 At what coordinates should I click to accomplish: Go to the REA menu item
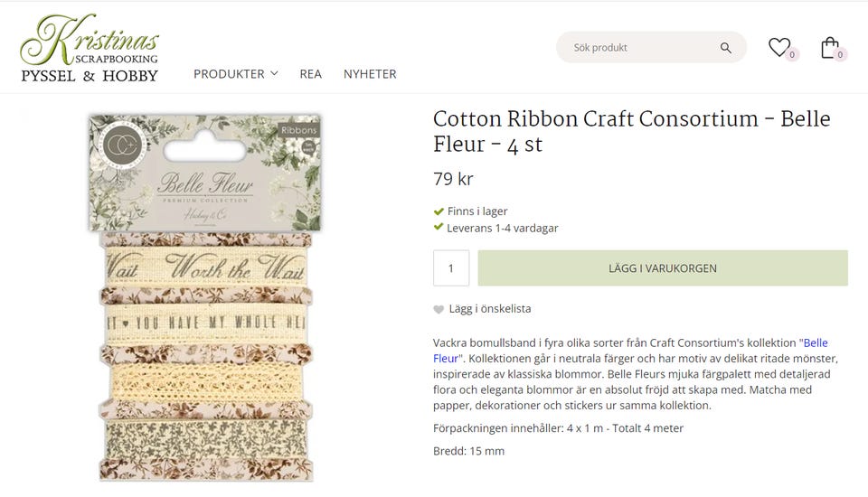tap(310, 74)
